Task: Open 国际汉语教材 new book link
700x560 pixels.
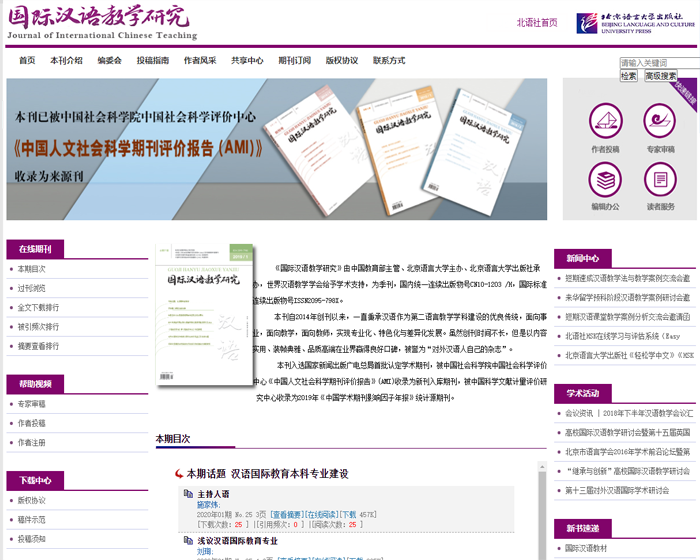Action: [x=586, y=548]
